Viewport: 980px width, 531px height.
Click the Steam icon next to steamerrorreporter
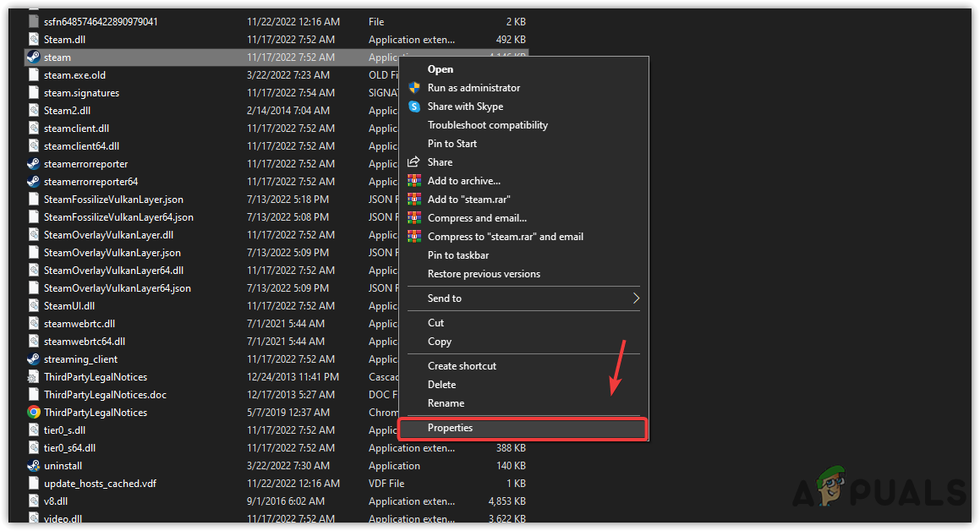34,163
